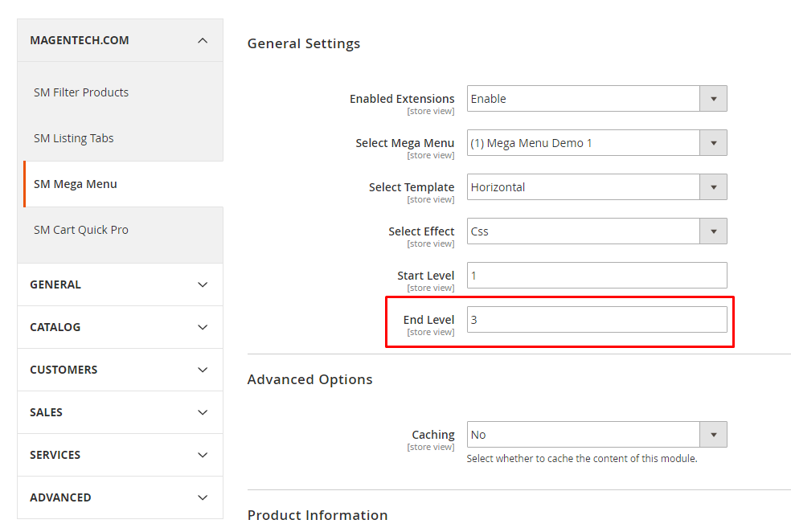Open Select Template dropdown arrow

(713, 187)
